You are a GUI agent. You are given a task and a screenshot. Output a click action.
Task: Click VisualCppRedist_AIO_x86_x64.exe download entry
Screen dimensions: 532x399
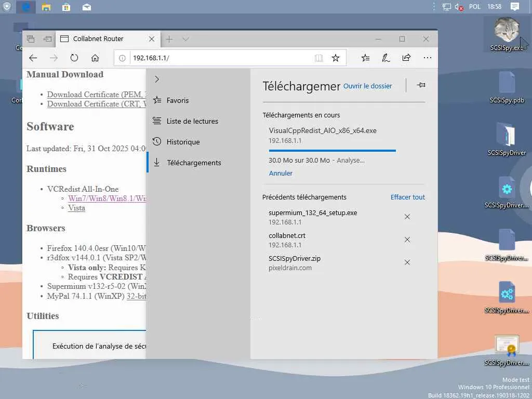coord(323,130)
